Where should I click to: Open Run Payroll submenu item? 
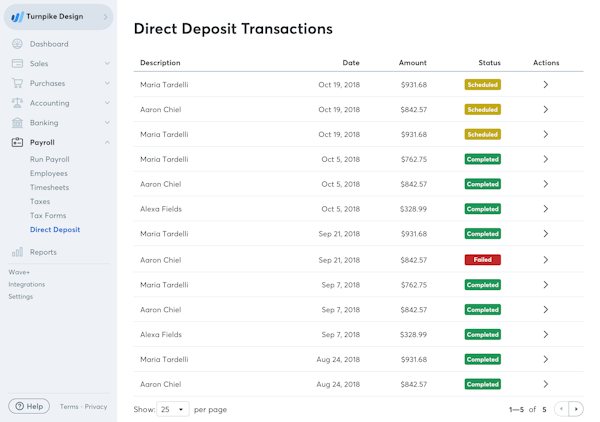50,159
